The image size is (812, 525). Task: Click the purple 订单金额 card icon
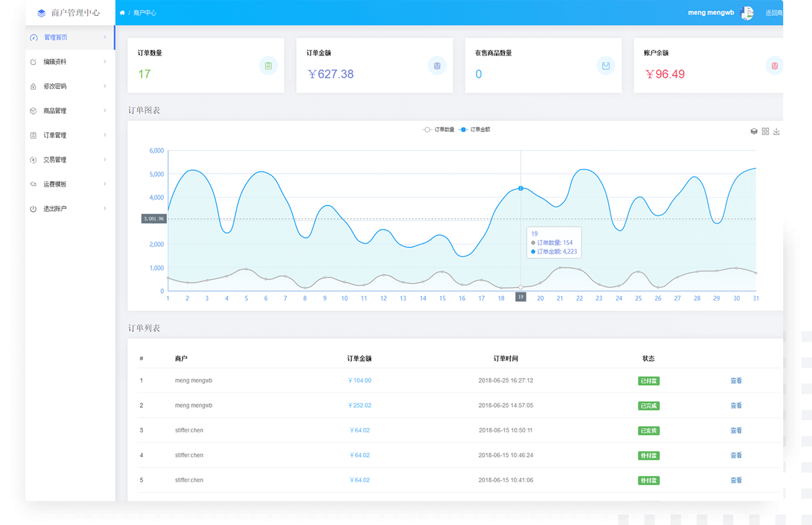437,66
